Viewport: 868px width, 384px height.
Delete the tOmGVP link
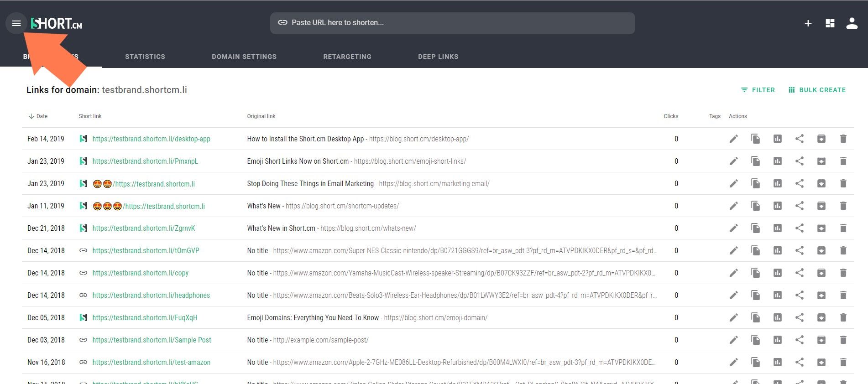pos(843,250)
